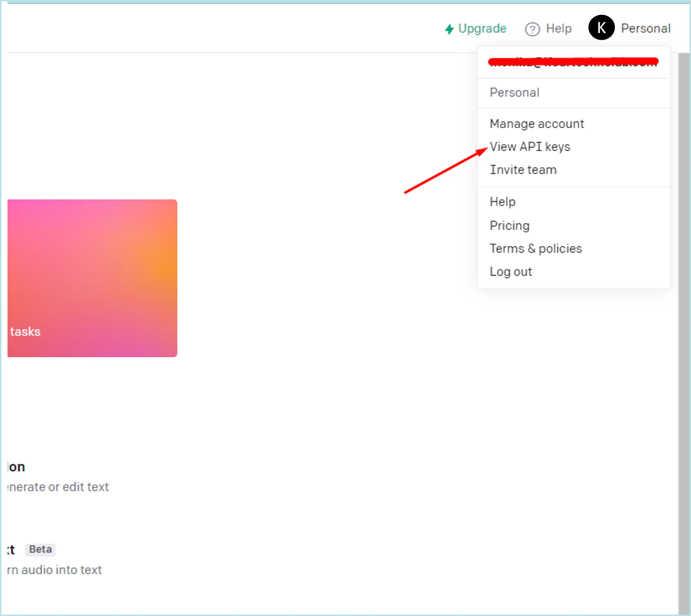The height and width of the screenshot is (616, 691).
Task: Open Terms & policies menu item
Action: tap(535, 249)
